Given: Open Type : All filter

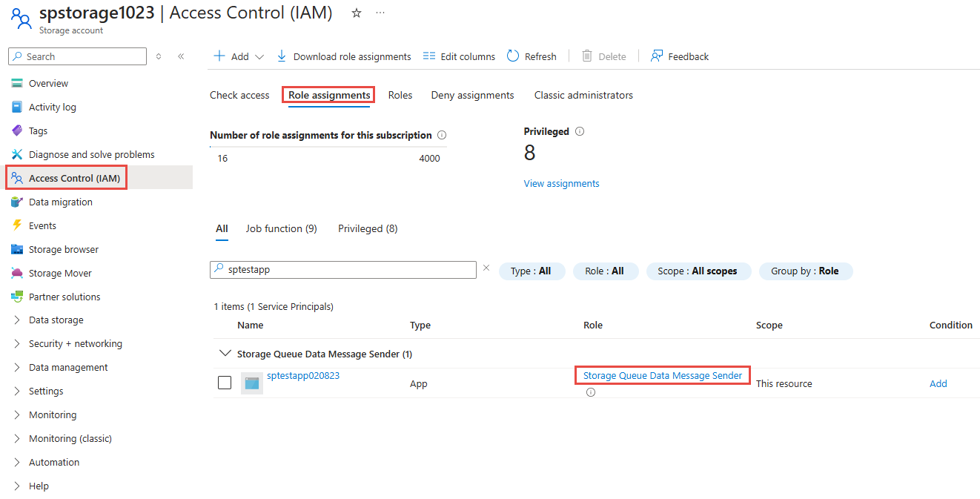Looking at the screenshot, I should [531, 271].
